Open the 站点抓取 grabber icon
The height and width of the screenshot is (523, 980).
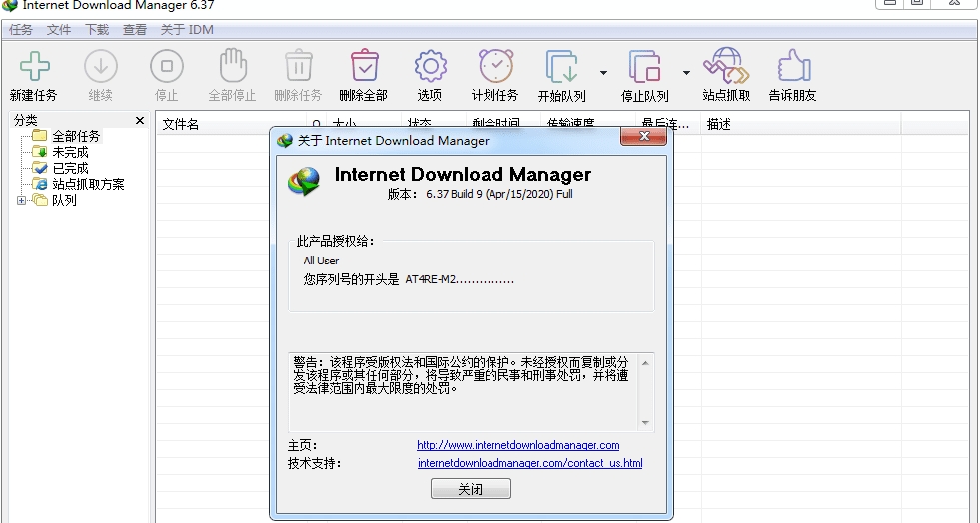(726, 66)
